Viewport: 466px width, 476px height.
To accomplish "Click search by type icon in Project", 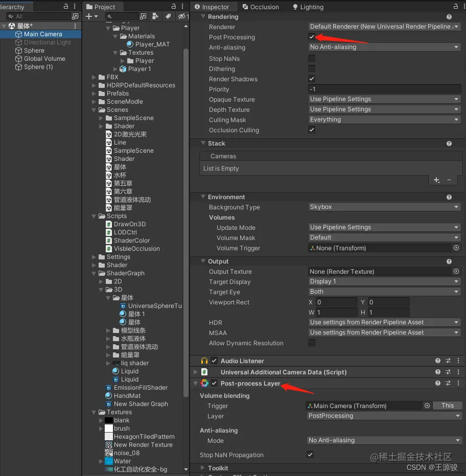I will point(155,16).
